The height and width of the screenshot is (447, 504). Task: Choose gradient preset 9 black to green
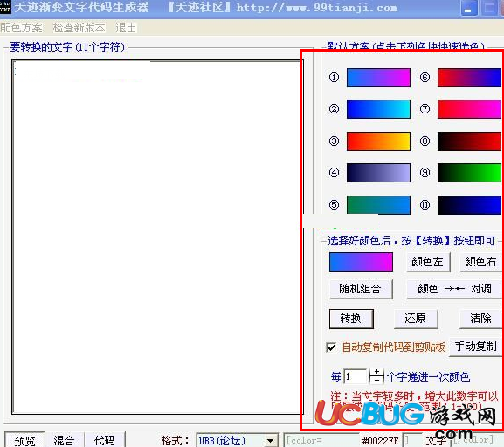[x=469, y=173]
